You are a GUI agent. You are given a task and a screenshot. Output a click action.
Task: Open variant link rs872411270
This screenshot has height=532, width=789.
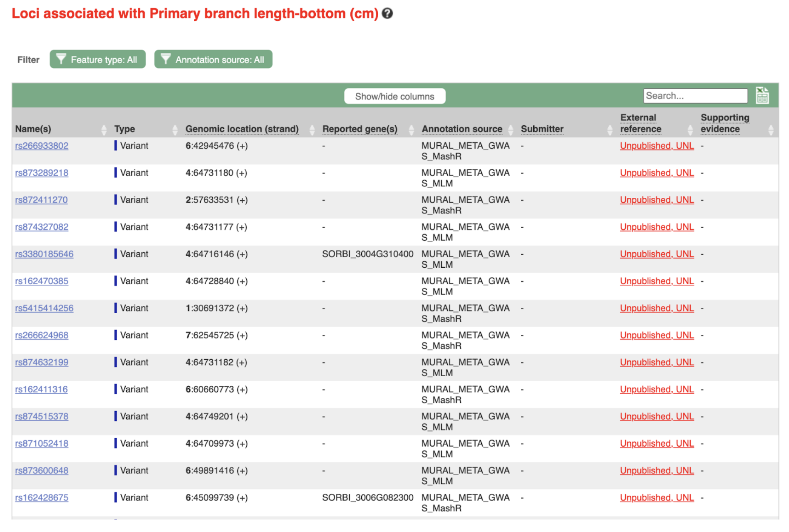tap(41, 200)
